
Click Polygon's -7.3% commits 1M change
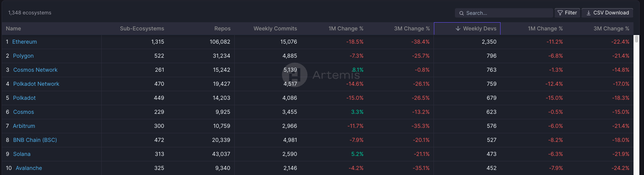(x=357, y=56)
